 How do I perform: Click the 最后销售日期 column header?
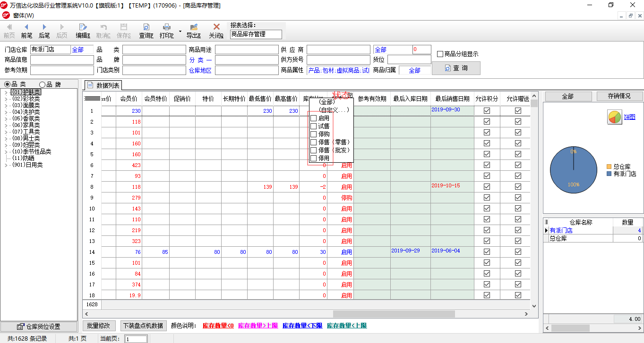point(452,99)
